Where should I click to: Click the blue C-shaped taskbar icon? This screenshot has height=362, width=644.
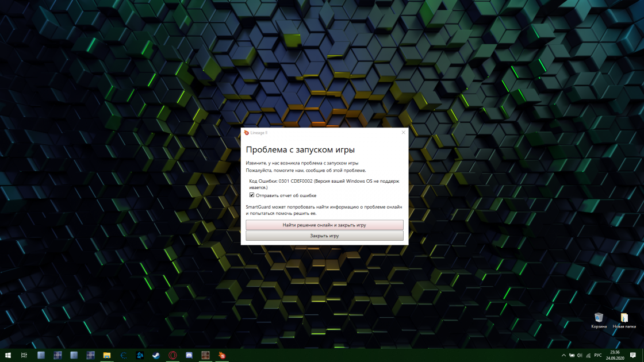[x=123, y=355]
